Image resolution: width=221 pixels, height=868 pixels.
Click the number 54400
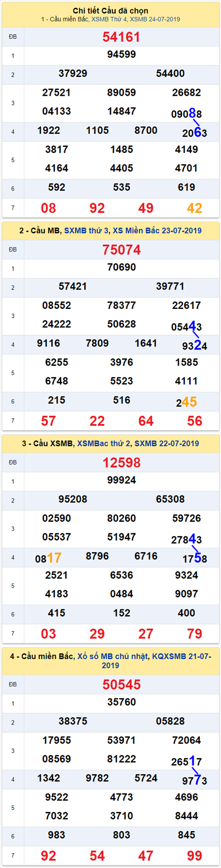point(170,73)
